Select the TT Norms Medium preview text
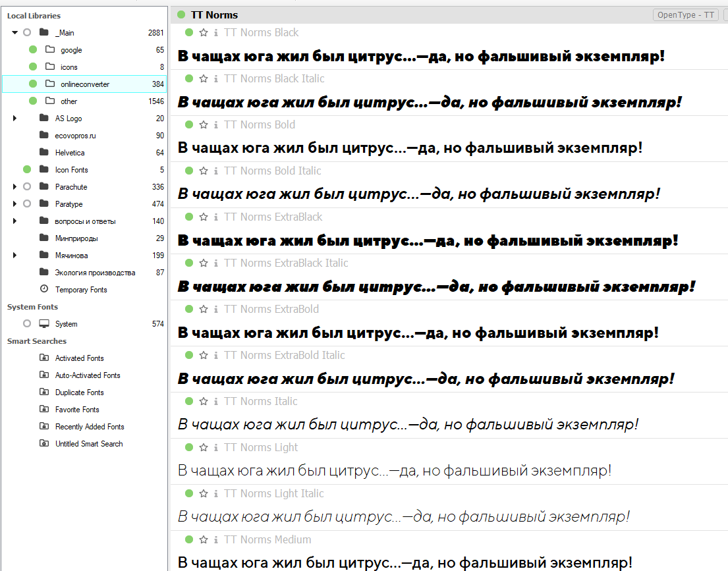Viewport: 728px width, 571px height. coord(405,562)
